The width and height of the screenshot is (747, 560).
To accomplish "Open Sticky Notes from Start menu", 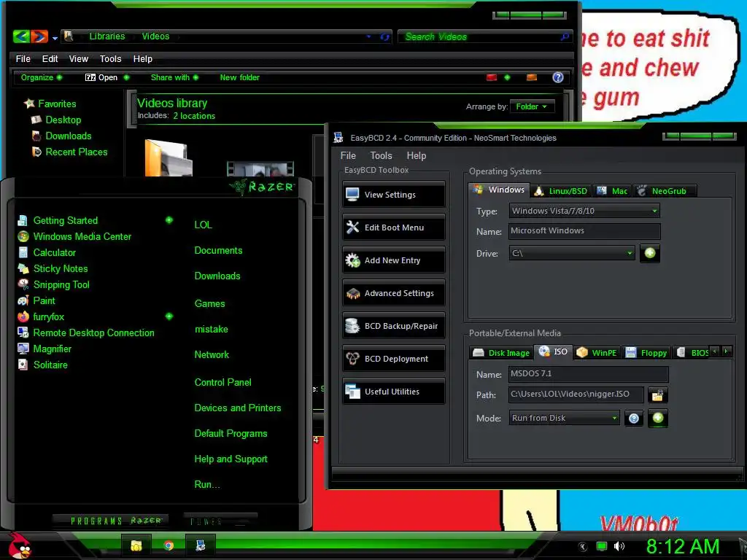I will tap(53, 268).
